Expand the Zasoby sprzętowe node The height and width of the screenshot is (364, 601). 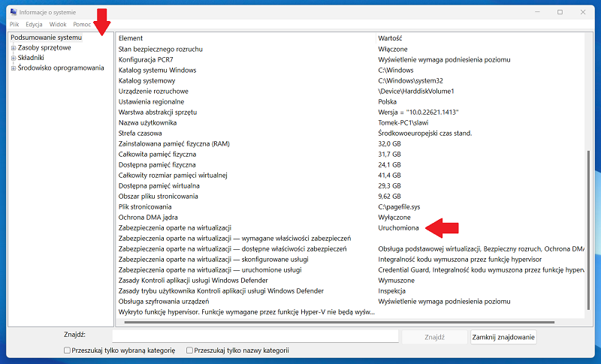[x=14, y=48]
